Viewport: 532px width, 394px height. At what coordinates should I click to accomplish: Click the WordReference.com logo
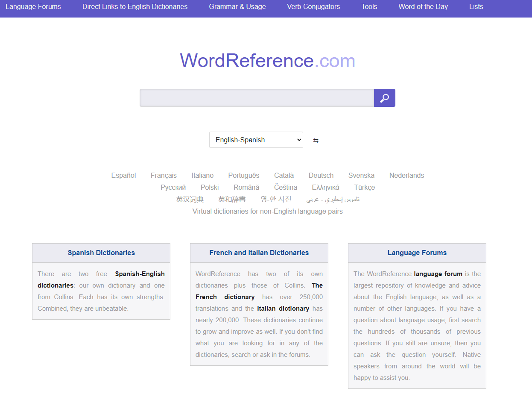(267, 61)
